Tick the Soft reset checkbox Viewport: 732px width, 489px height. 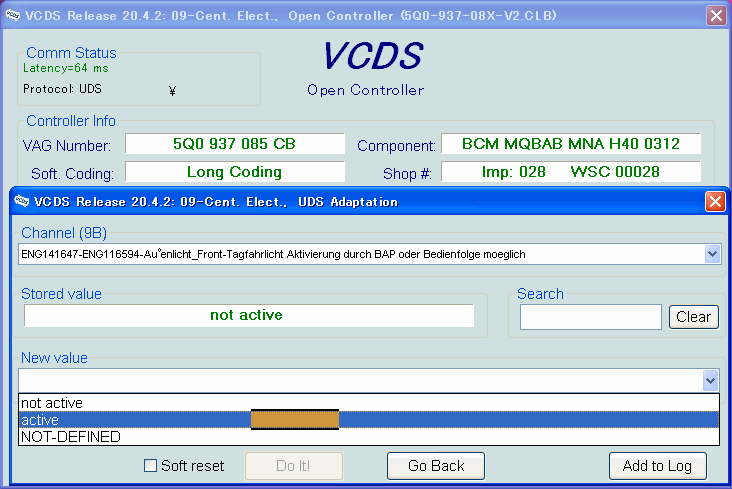(150, 465)
